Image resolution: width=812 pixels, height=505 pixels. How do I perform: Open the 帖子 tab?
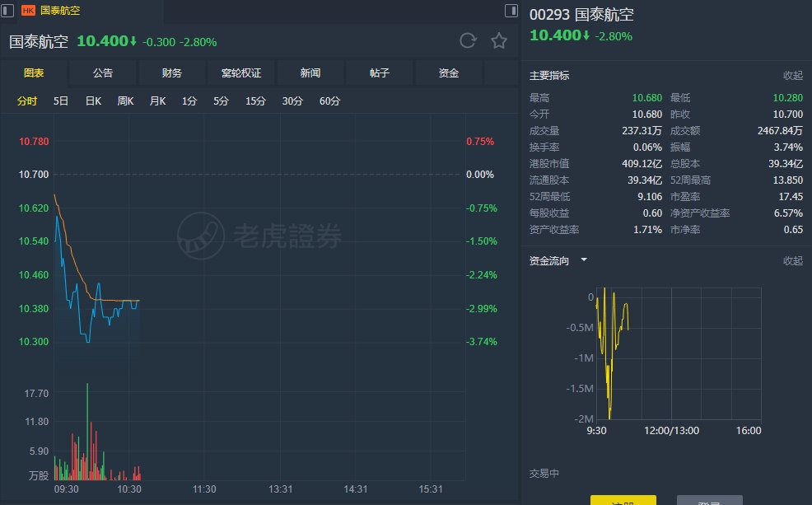coord(379,73)
